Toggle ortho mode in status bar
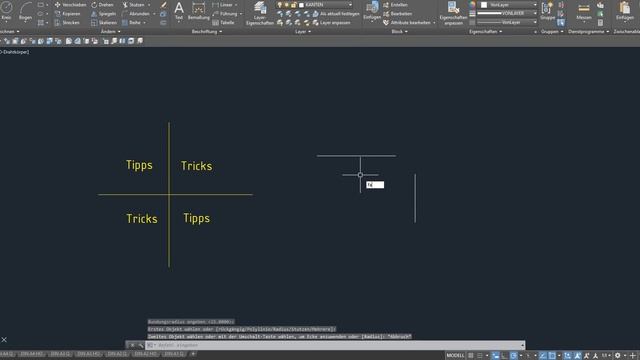The height and width of the screenshot is (360, 640). pyautogui.click(x=504, y=356)
